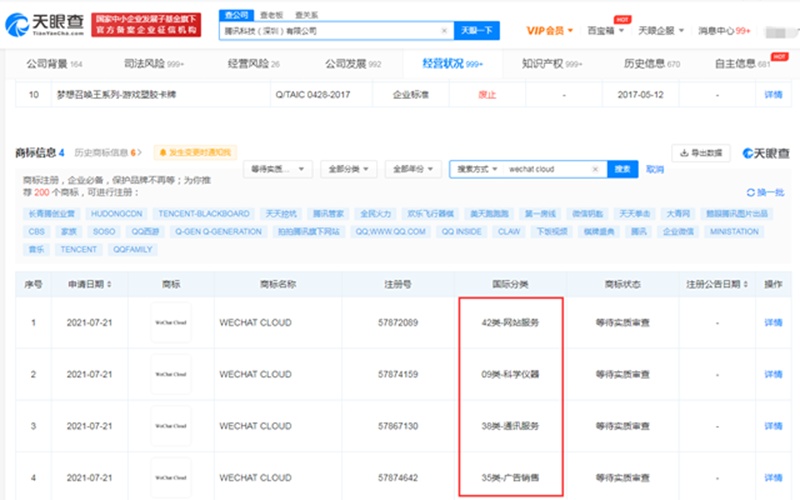Open 详情 for the 42类 trademark row

(x=773, y=322)
